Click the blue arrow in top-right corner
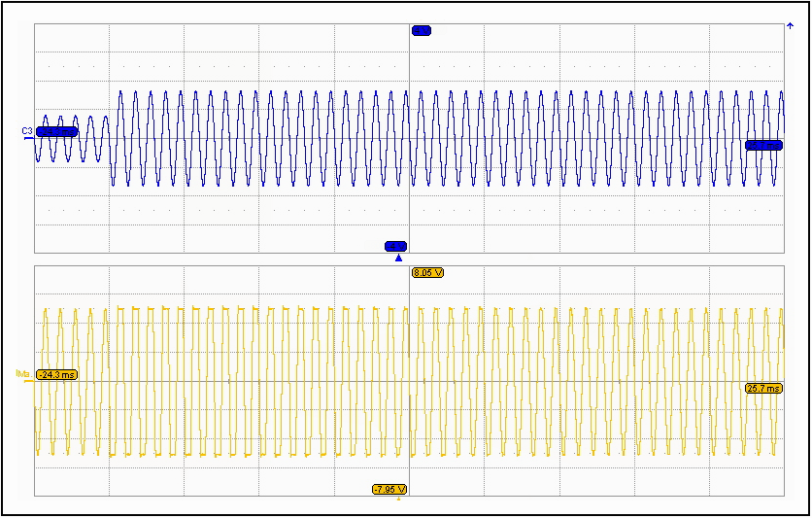 coord(790,25)
